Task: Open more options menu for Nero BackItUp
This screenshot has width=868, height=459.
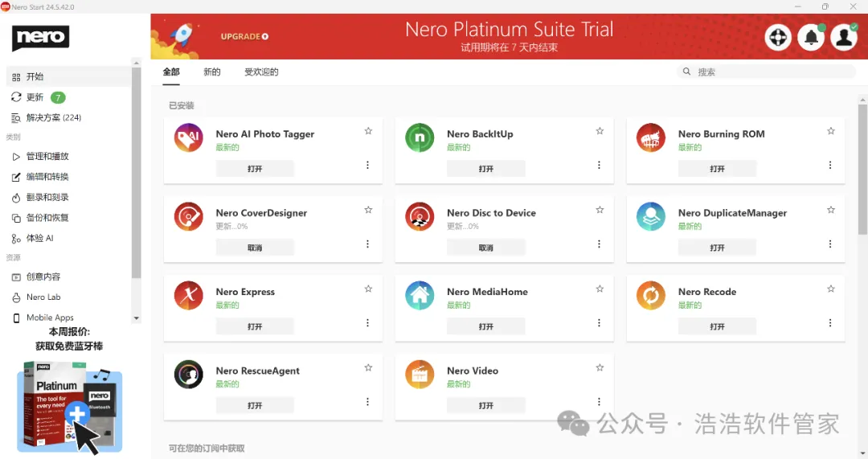Action: (599, 165)
